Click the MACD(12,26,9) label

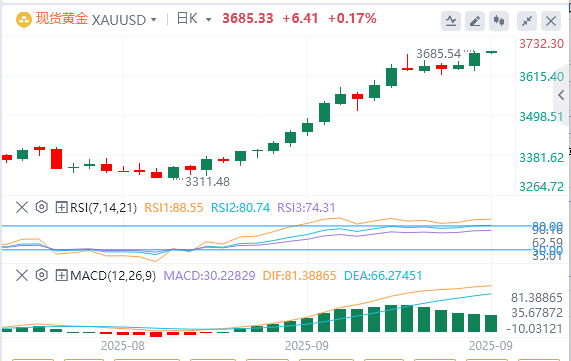[113, 275]
